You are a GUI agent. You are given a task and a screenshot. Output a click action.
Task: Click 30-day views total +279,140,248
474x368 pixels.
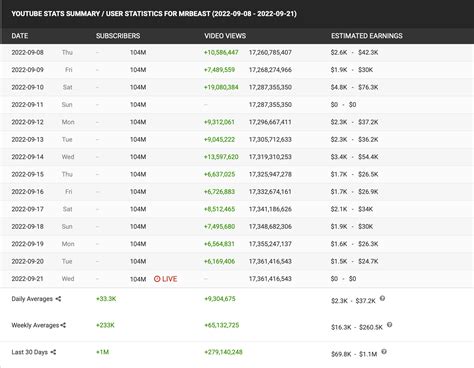click(223, 352)
